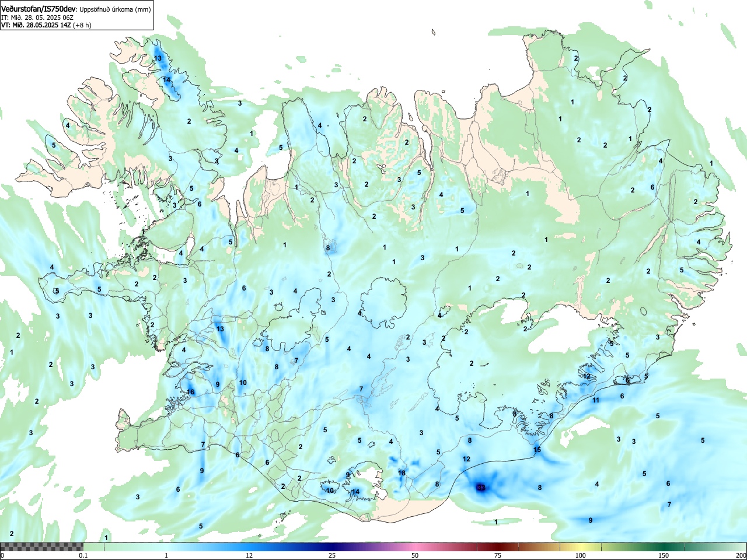Click the 25 label on the color scale
Screen dimensions: 747x560
(x=331, y=555)
